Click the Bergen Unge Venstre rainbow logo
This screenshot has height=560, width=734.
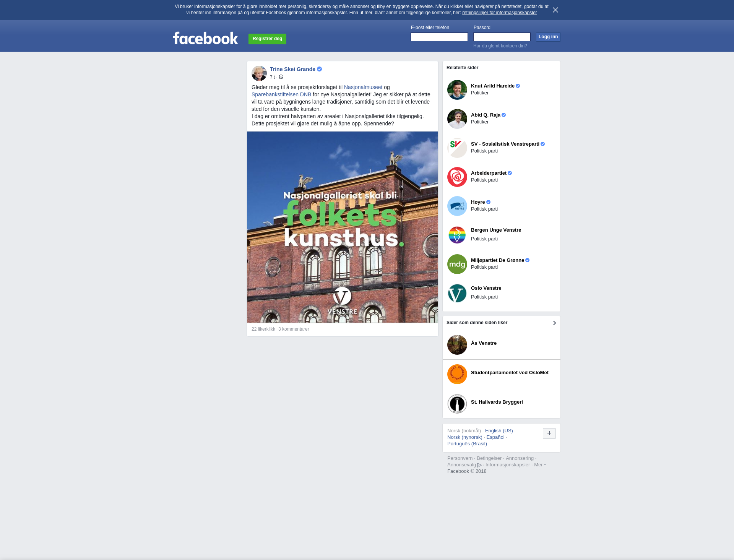tap(457, 235)
